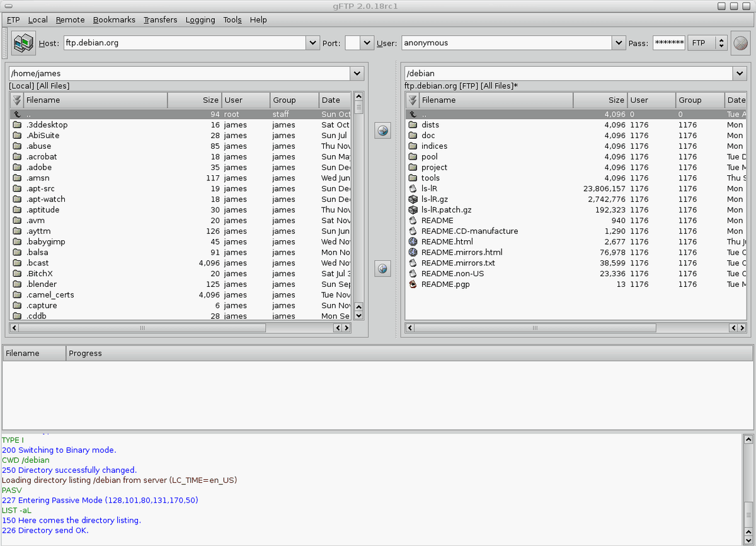This screenshot has height=546, width=756.
Task: Click the scroll-down arrow of local list
Action: click(x=358, y=315)
